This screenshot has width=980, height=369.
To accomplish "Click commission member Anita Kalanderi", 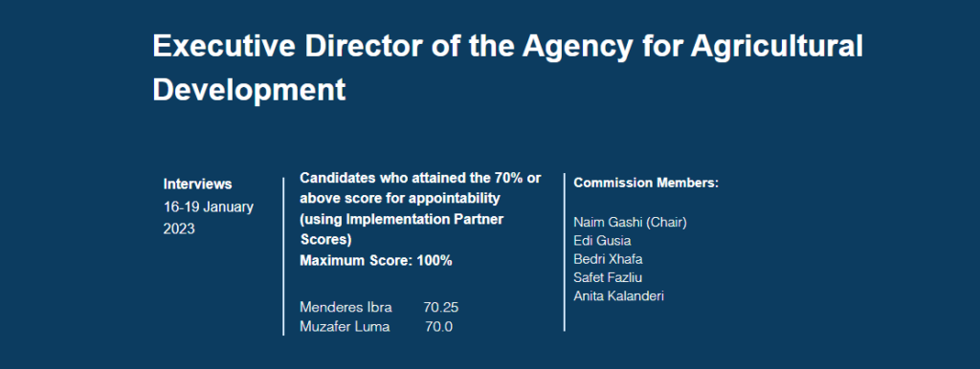I will pyautogui.click(x=619, y=296).
